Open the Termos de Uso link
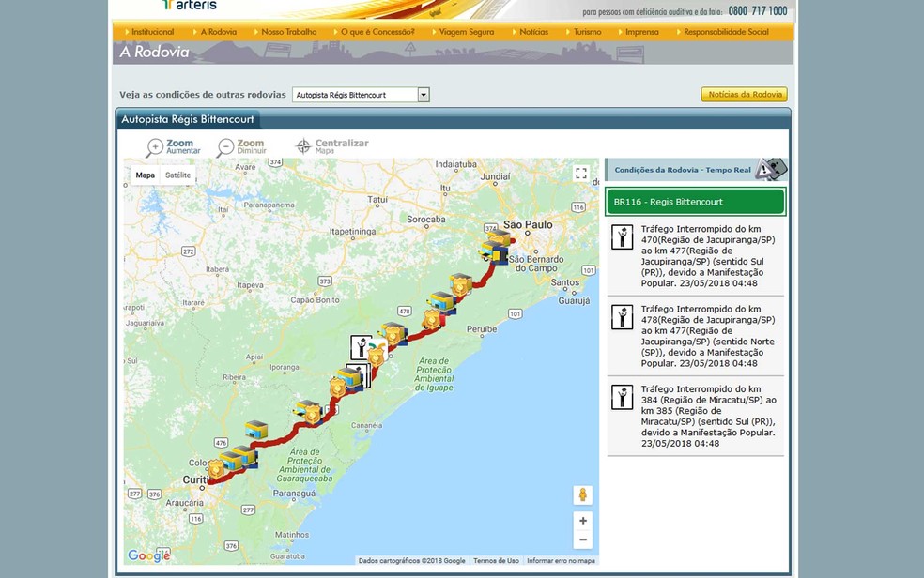Screen dimensions: 924x578 (496, 561)
